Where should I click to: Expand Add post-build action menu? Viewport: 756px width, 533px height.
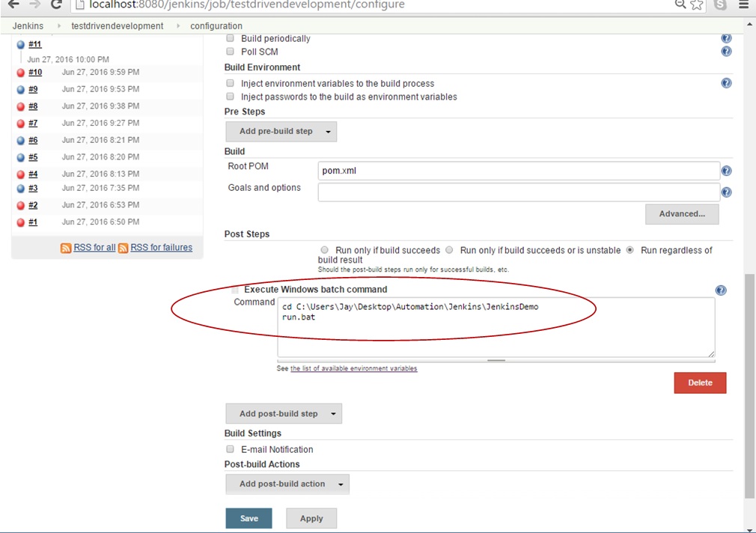(287, 484)
